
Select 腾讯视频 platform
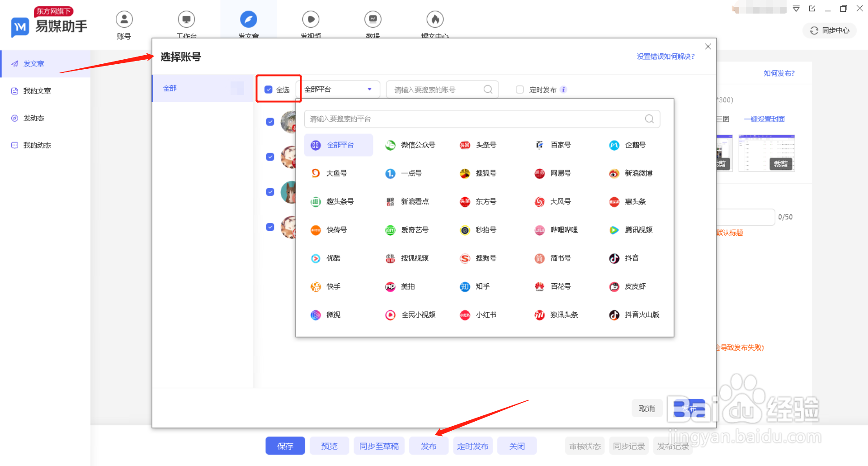(631, 230)
